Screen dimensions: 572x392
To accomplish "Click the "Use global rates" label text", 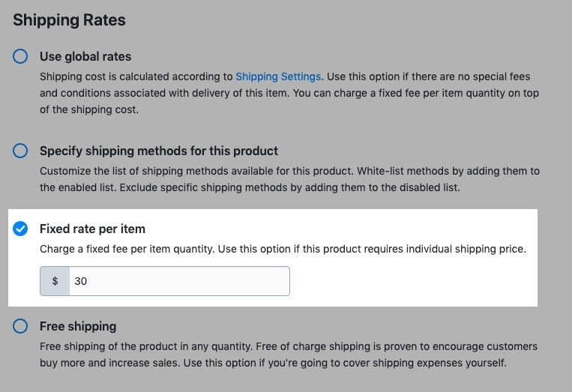I will point(85,56).
